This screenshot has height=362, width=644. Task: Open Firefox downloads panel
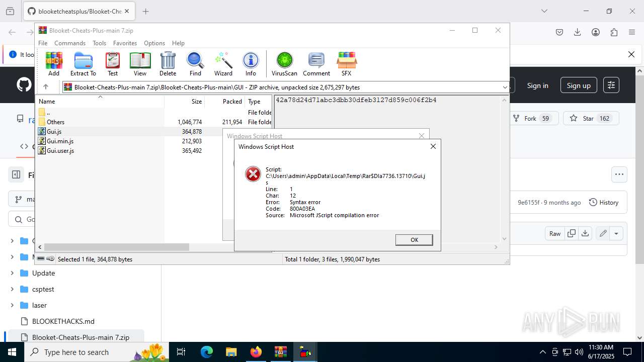pyautogui.click(x=577, y=32)
